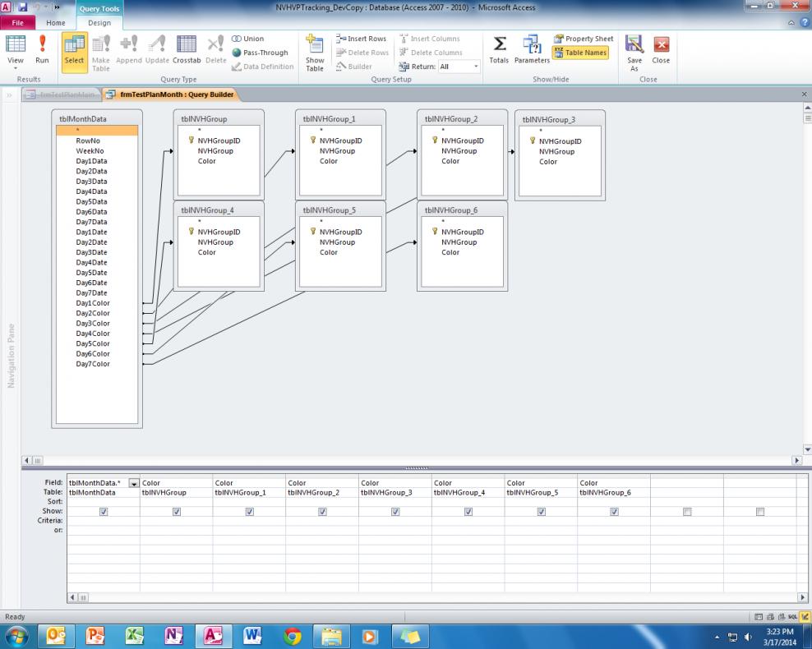Open the Return All dropdown
The width and height of the screenshot is (812, 649).
[x=476, y=67]
